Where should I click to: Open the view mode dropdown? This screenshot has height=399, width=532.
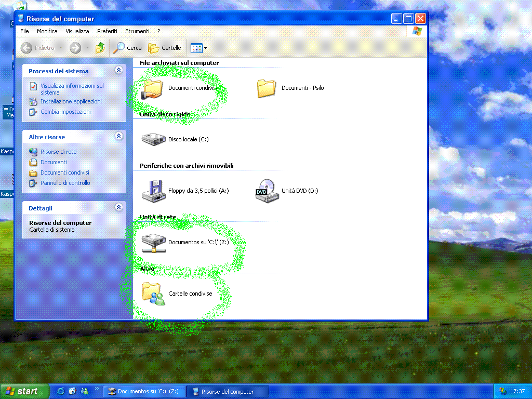[199, 48]
